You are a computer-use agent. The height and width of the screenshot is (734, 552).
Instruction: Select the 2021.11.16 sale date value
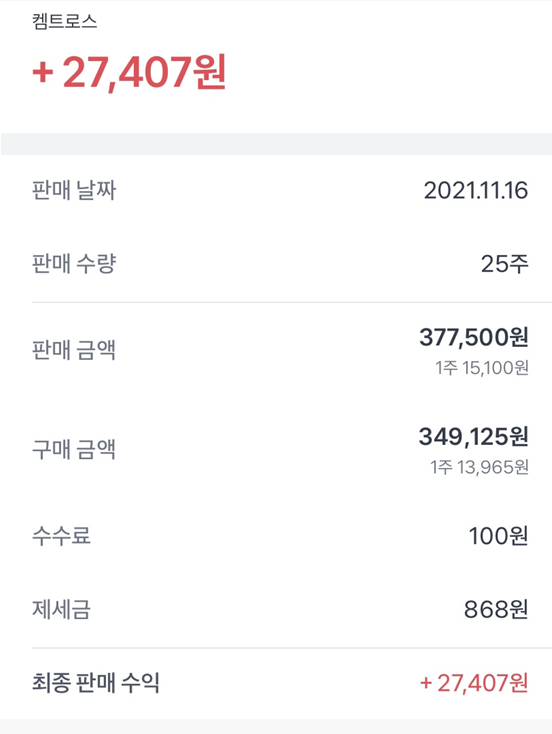476,191
